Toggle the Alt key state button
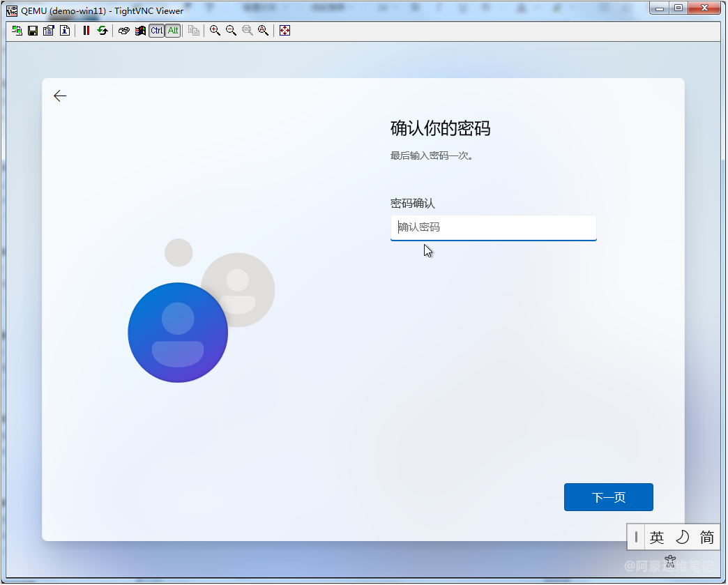728x585 pixels. (173, 31)
